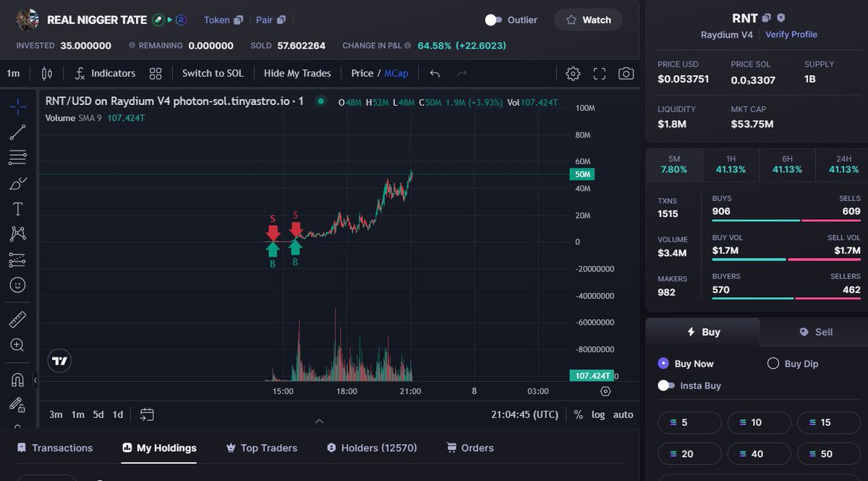Copy the Pair address

coord(281,20)
